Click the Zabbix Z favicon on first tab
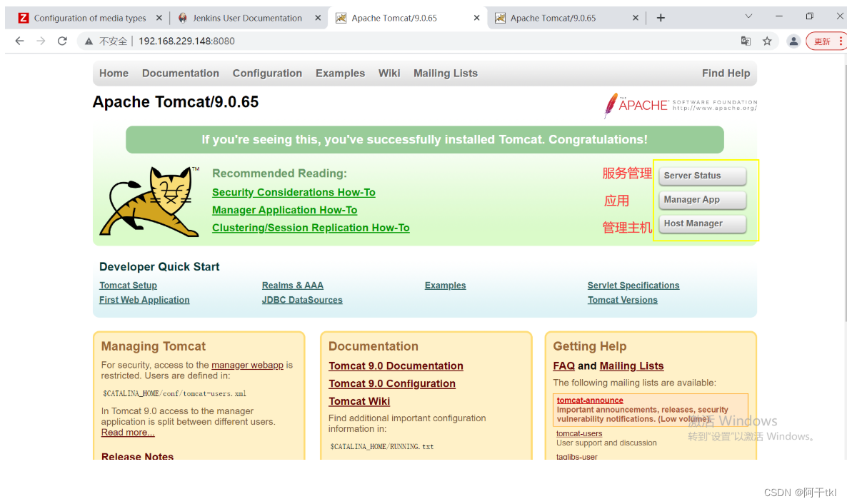Viewport: 847px width, 504px height. coord(24,18)
